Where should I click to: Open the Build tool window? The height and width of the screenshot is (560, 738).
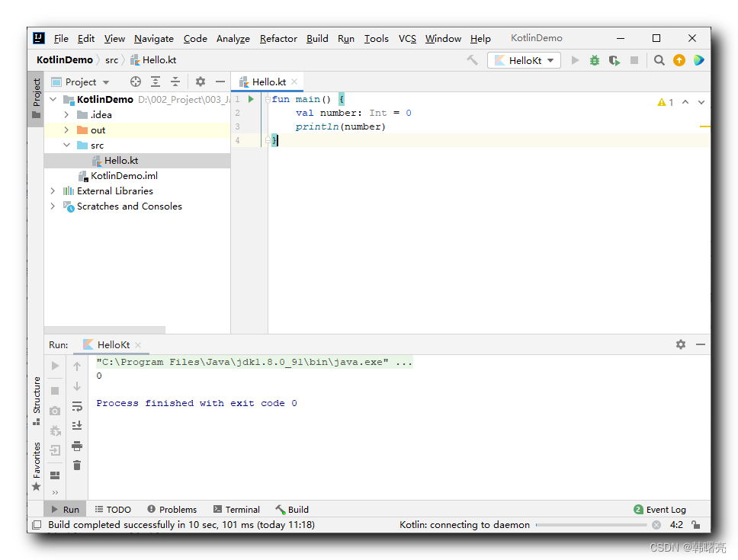pos(292,510)
